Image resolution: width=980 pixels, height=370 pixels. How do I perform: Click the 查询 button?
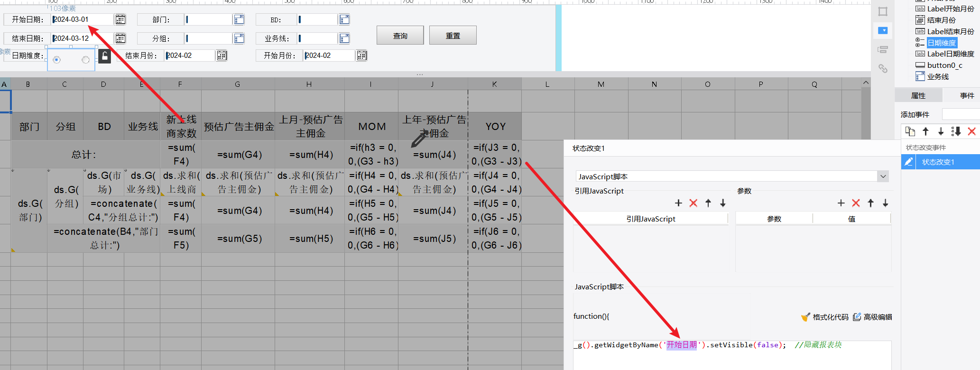(400, 36)
